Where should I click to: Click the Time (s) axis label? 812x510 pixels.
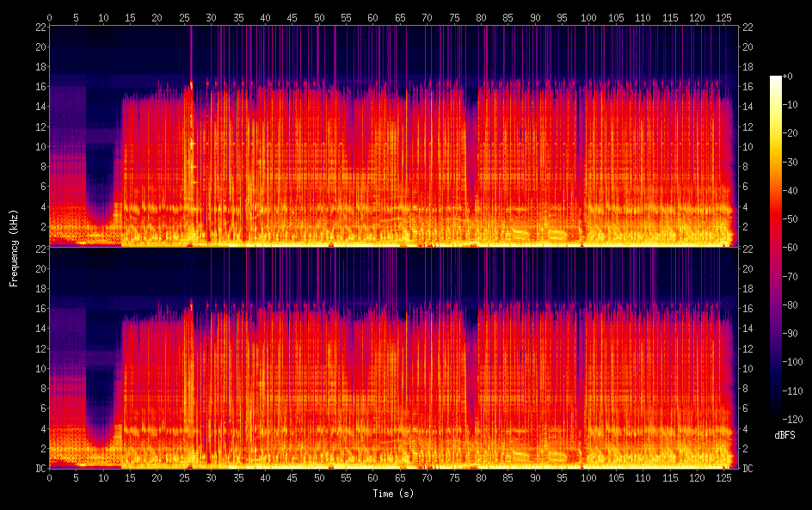393,494
